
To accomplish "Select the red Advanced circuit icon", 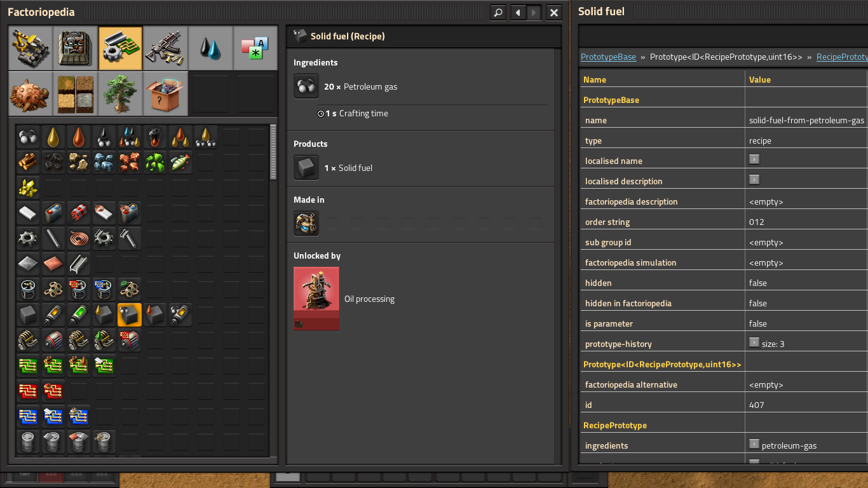I will coord(28,391).
